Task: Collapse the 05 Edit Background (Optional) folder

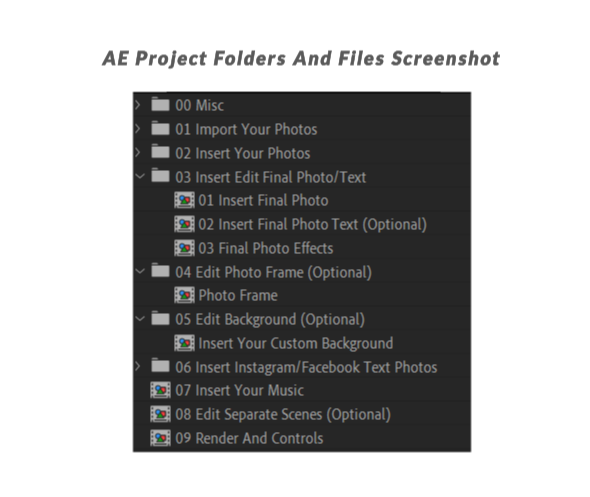Action: [140, 319]
